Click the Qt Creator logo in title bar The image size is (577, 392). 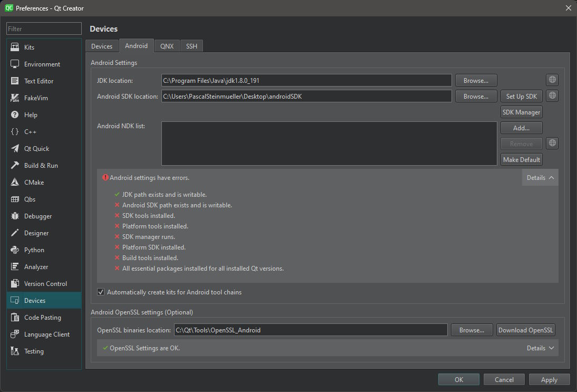tap(9, 8)
